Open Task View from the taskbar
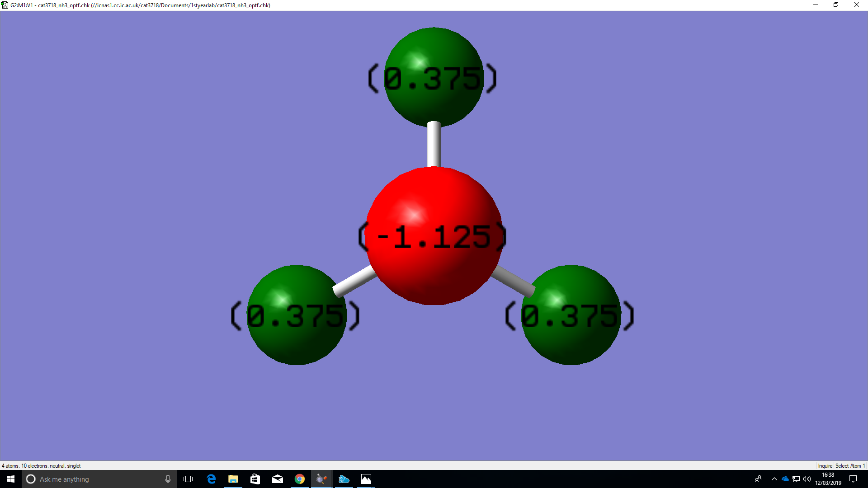 coord(188,479)
